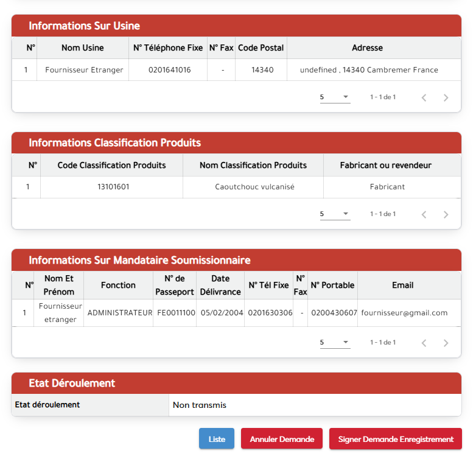This screenshot has width=476, height=473.
Task: Select the Fournisseur Etranger usine row
Action: pyautogui.click(x=84, y=70)
